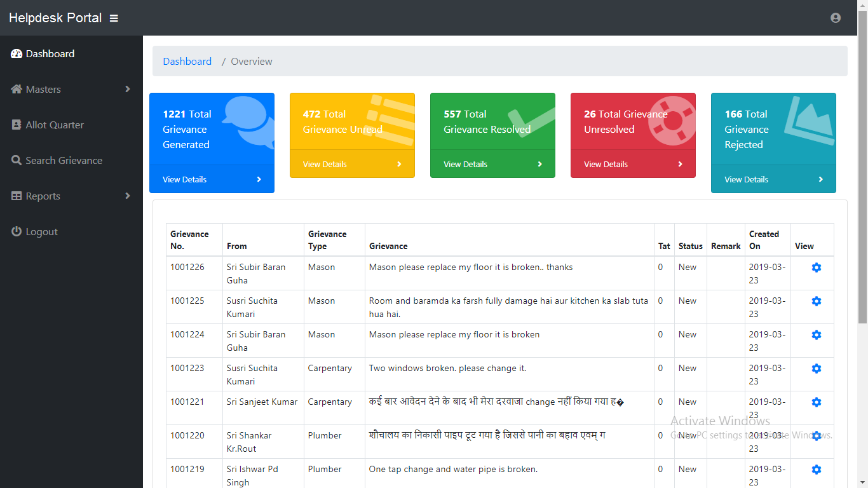The height and width of the screenshot is (488, 868).
Task: Open the user account icon menu
Action: coord(836,18)
